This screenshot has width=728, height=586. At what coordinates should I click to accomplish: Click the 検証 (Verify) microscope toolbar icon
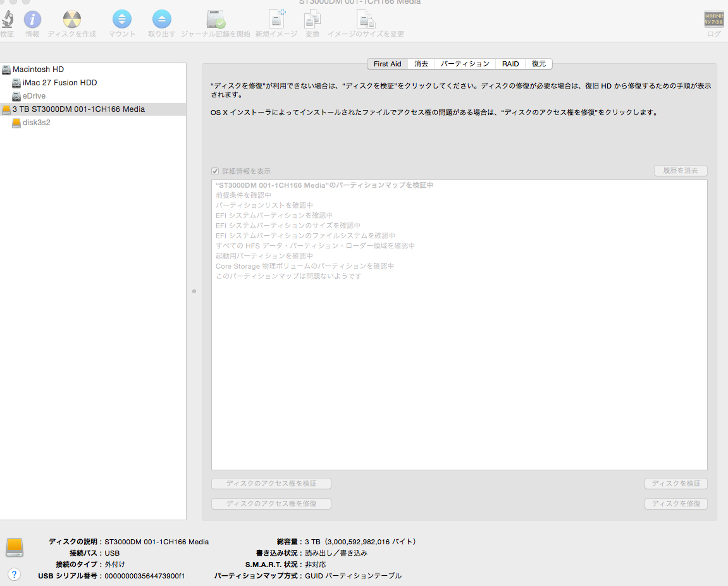coord(7,20)
